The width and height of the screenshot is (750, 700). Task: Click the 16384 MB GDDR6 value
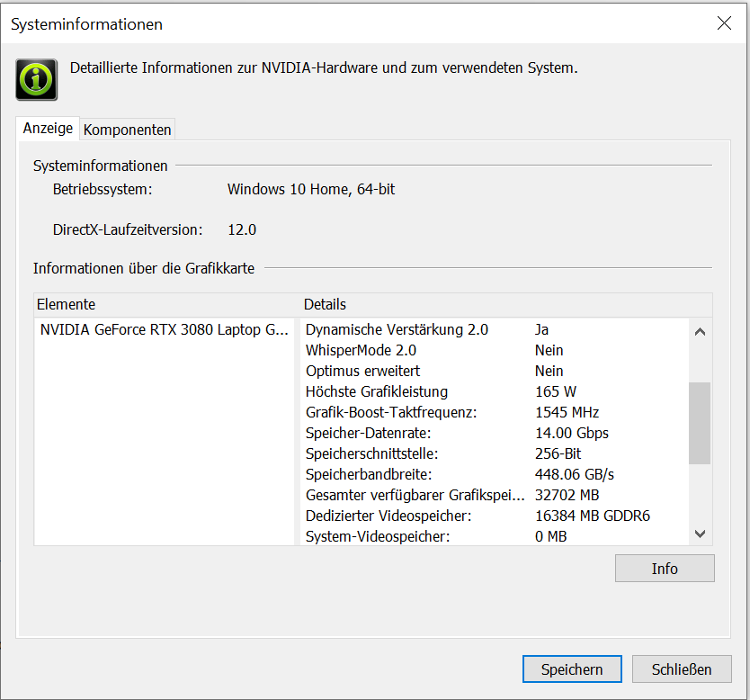592,516
